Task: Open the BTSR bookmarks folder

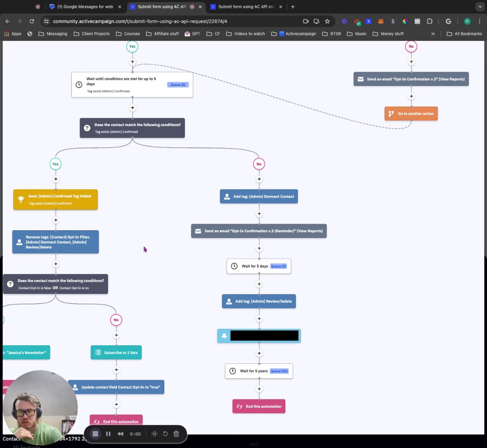Action: click(331, 34)
